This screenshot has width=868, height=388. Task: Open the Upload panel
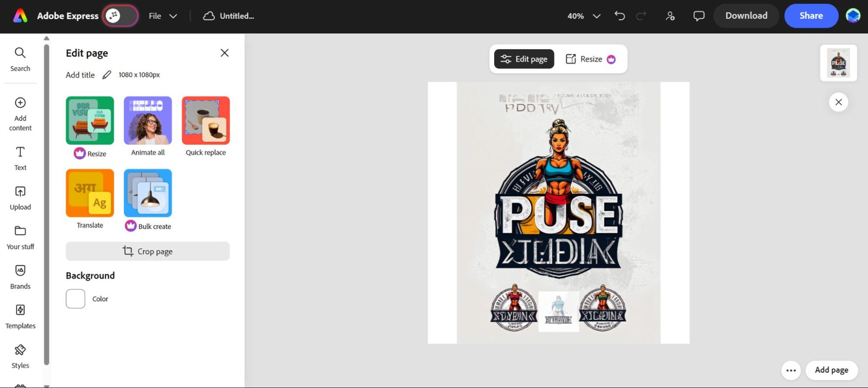20,198
